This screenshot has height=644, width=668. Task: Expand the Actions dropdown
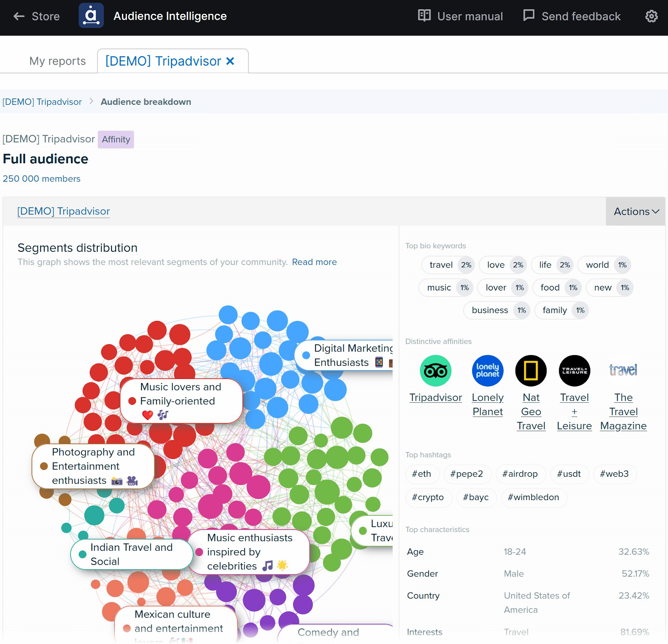pyautogui.click(x=635, y=212)
